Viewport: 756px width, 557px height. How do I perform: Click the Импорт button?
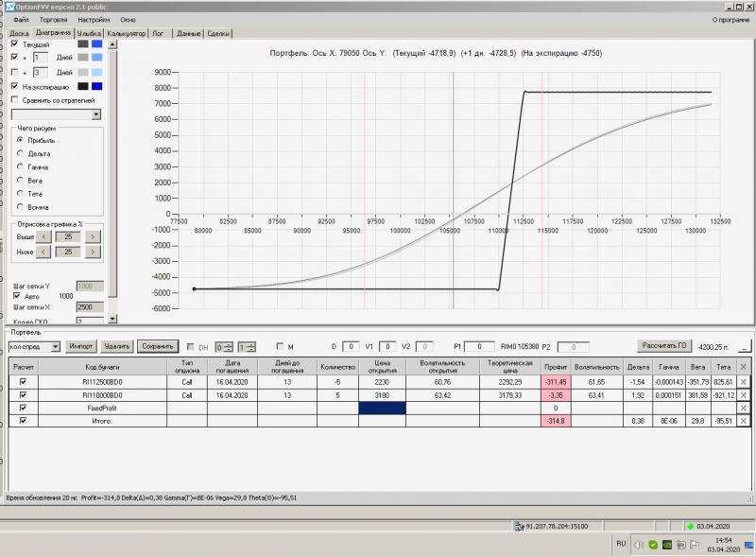click(x=80, y=346)
